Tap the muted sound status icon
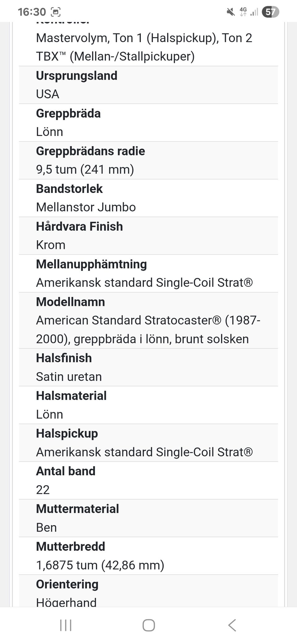The width and height of the screenshot is (297, 644). pos(230,12)
